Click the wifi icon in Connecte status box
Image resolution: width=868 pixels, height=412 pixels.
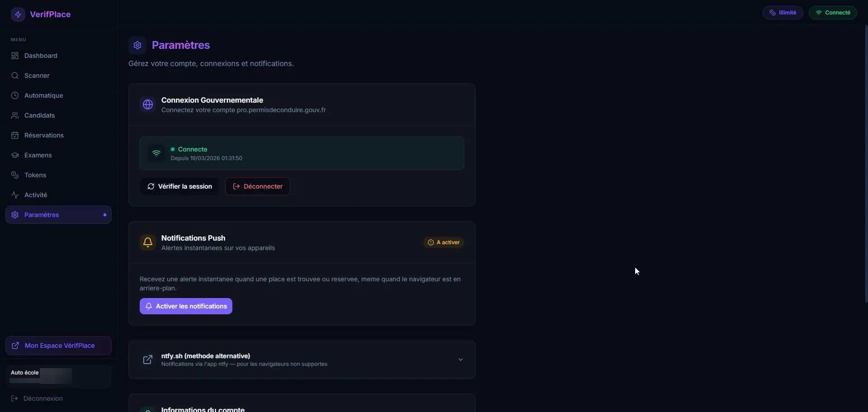coord(156,153)
